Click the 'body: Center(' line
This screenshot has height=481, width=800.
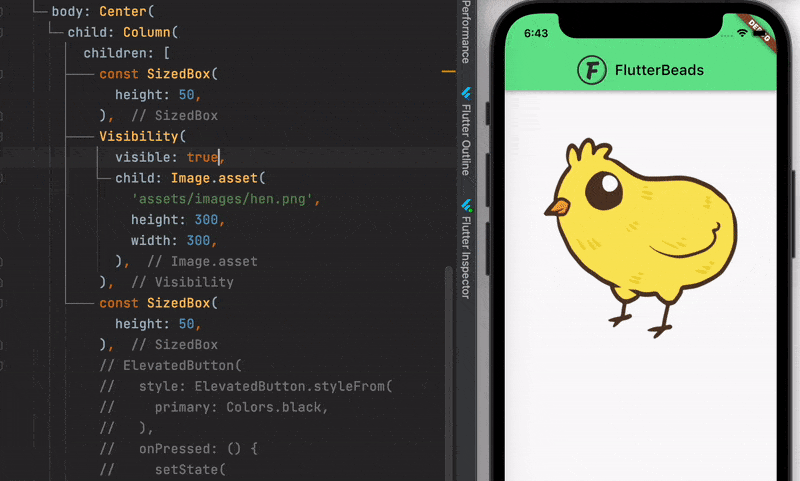103,11
